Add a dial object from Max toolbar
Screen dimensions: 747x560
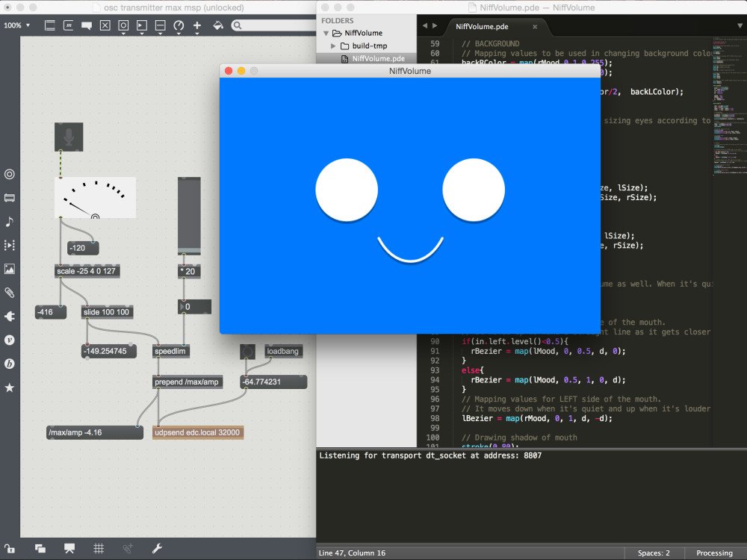(x=179, y=25)
